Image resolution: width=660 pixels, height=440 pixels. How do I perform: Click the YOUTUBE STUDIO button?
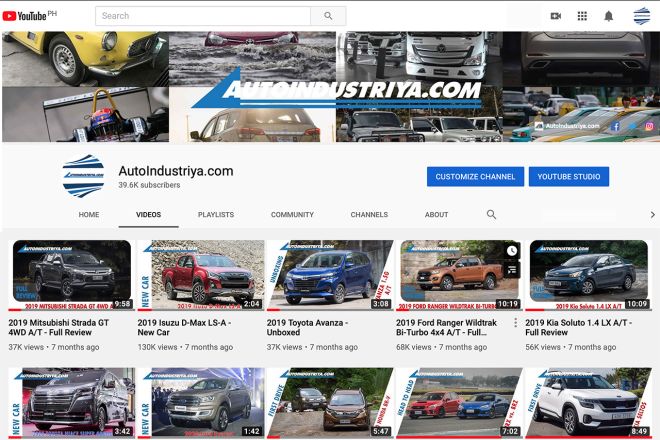point(569,176)
